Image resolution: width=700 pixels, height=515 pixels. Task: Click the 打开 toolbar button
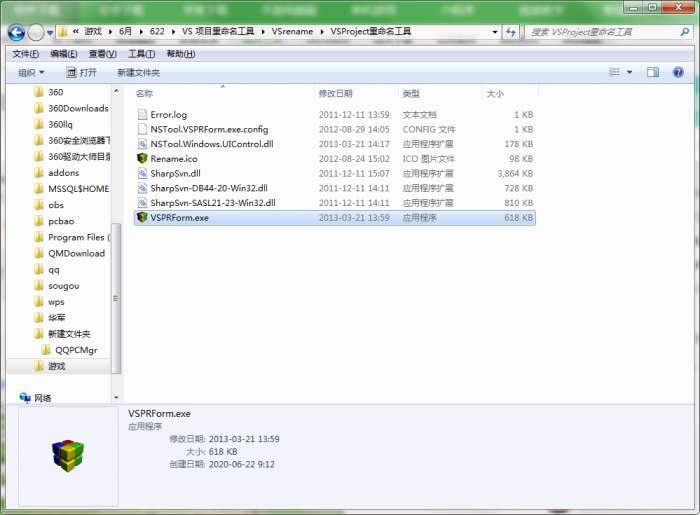[81, 72]
